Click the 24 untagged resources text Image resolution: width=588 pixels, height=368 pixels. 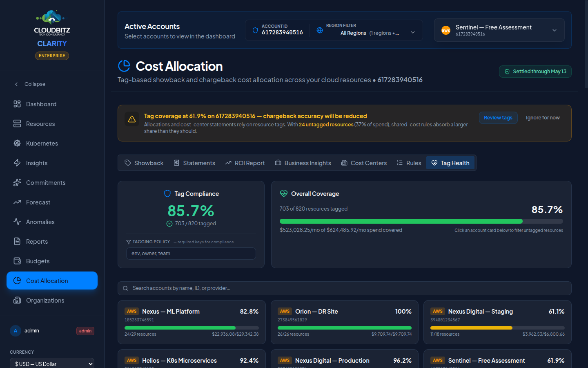pyautogui.click(x=326, y=125)
